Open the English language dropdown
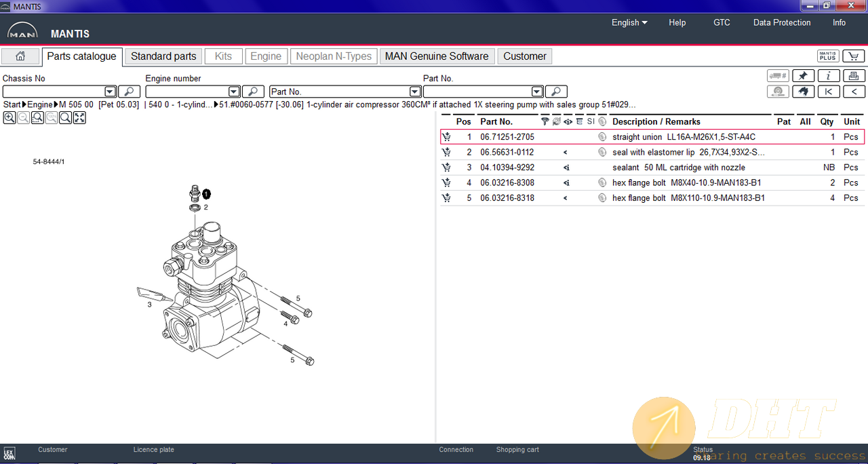868x464 pixels. [629, 22]
